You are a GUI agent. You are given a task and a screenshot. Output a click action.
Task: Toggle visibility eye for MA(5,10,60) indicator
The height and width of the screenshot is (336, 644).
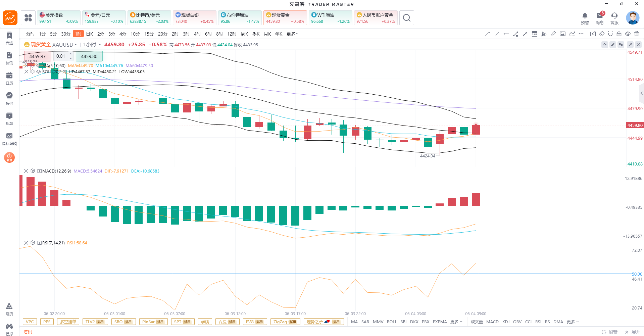(x=39, y=66)
